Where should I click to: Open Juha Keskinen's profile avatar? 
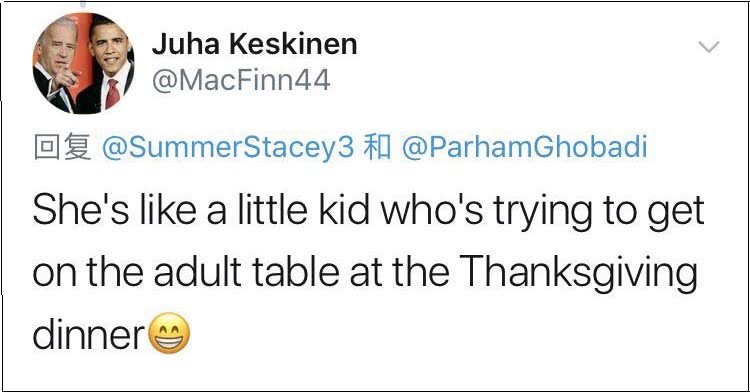pyautogui.click(x=83, y=63)
